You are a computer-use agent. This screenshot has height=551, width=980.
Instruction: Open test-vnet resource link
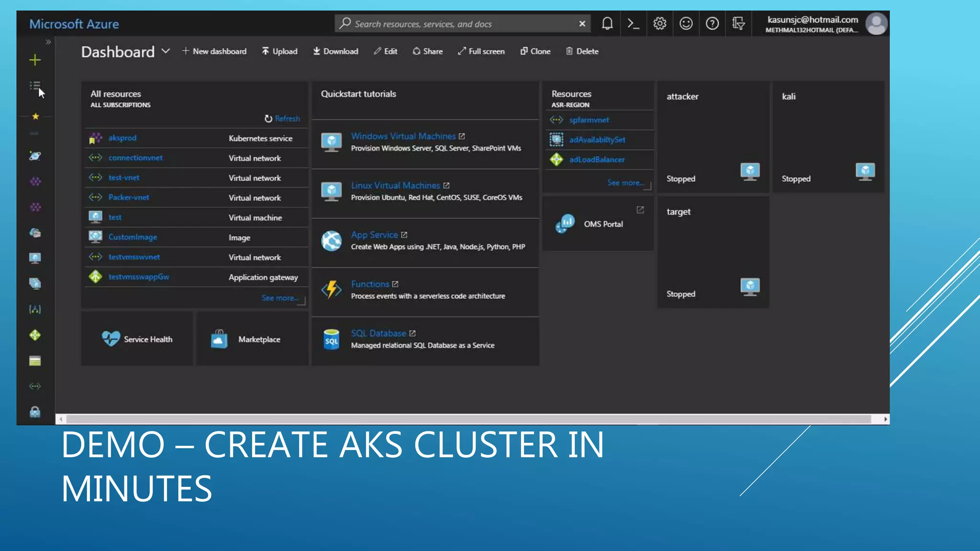click(124, 177)
